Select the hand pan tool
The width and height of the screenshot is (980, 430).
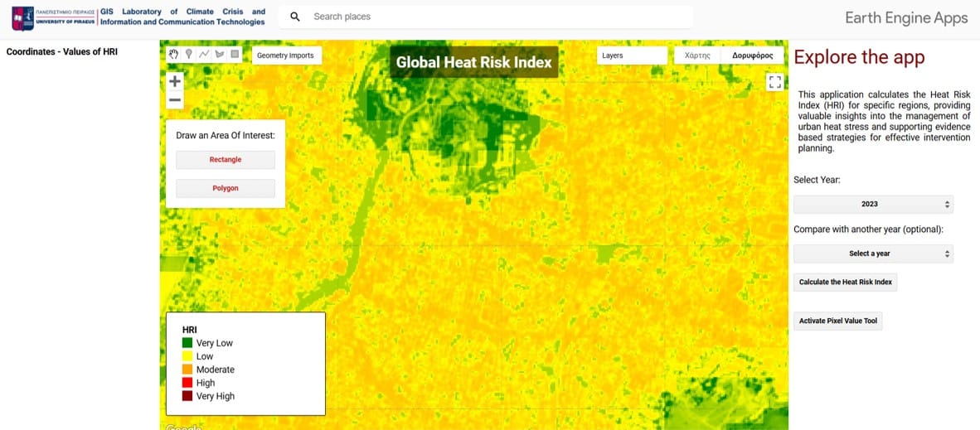point(174,55)
